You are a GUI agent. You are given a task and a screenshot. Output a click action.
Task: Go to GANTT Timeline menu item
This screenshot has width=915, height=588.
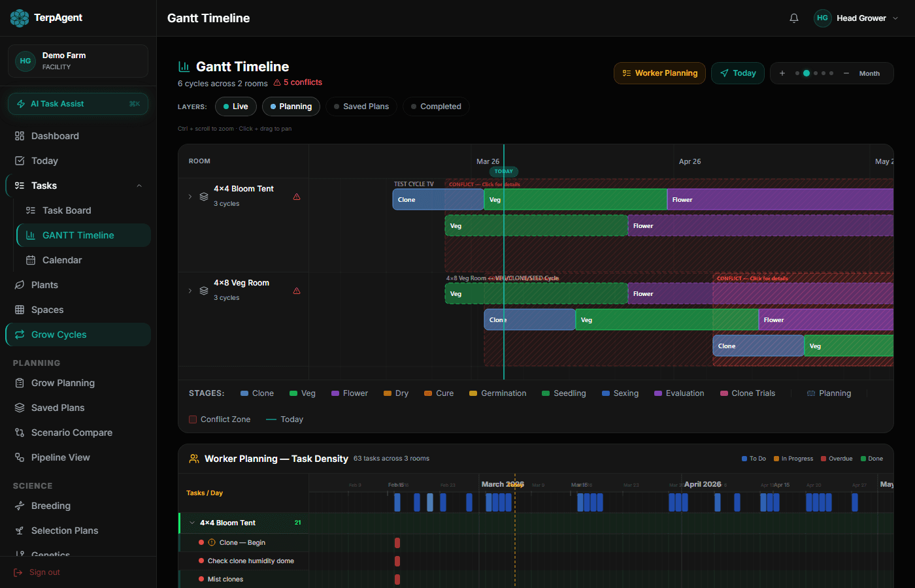coord(84,235)
